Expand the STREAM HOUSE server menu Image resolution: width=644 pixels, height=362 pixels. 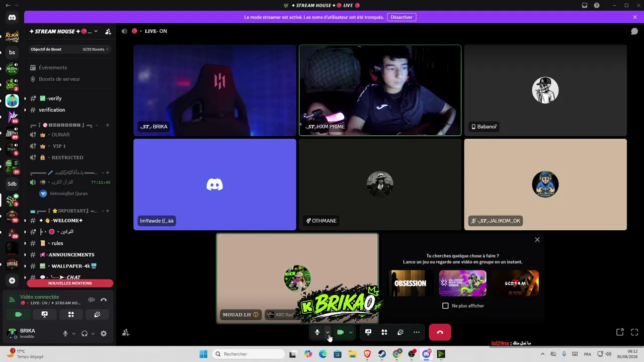click(x=96, y=31)
